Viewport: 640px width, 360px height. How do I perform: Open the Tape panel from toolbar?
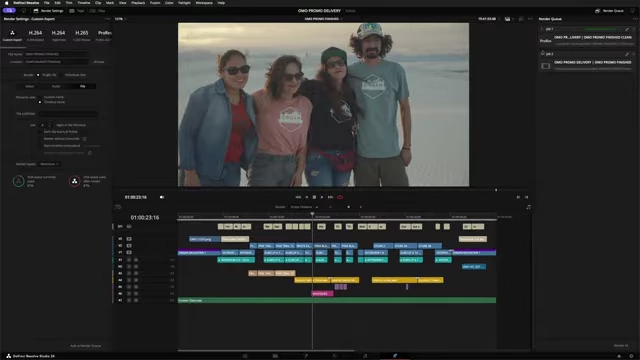tap(77, 11)
